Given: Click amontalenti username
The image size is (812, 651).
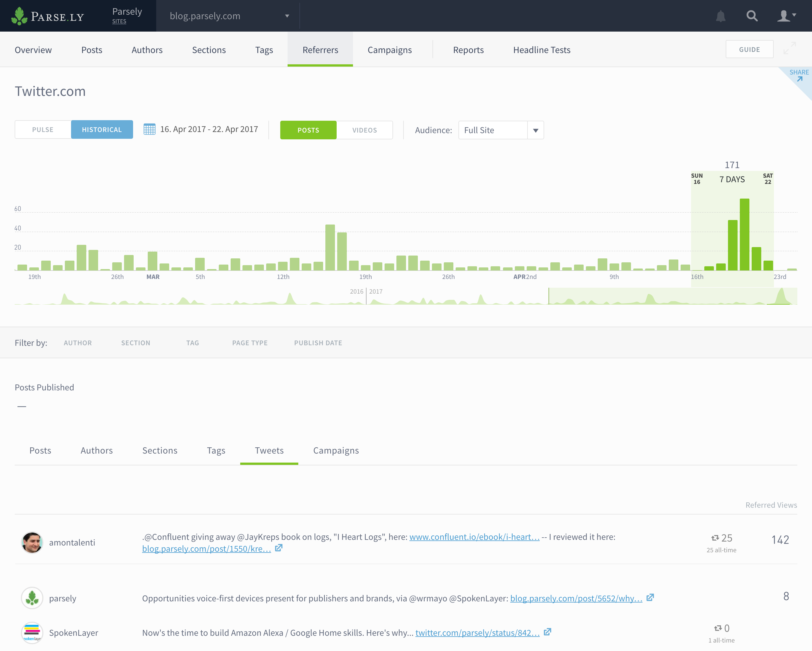Looking at the screenshot, I should click(72, 542).
